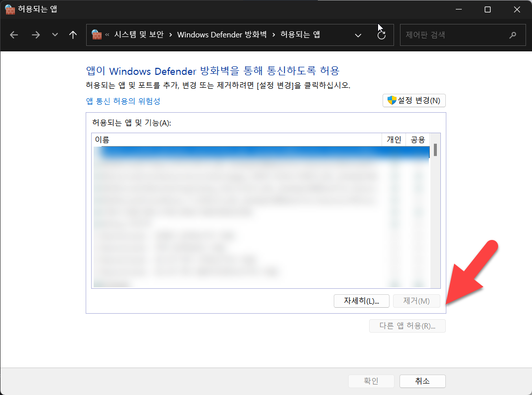Go up one level arrow
This screenshot has height=395, width=532.
(x=73, y=34)
